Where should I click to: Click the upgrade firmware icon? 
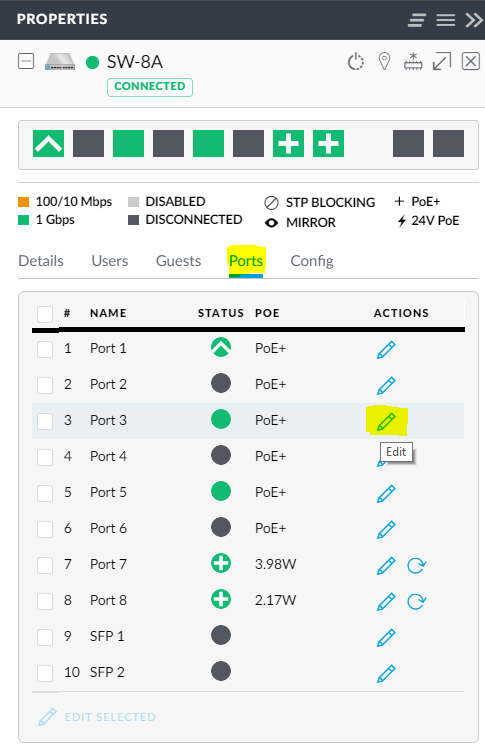[413, 61]
